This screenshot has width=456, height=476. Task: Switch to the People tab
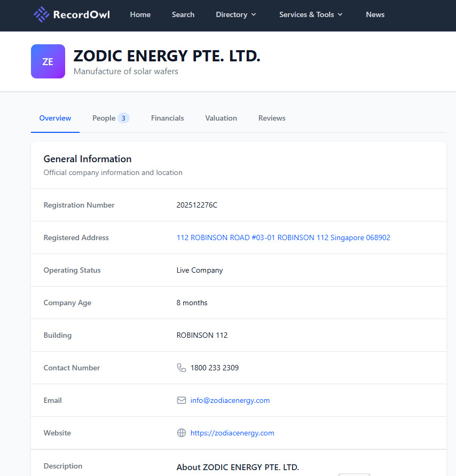111,118
